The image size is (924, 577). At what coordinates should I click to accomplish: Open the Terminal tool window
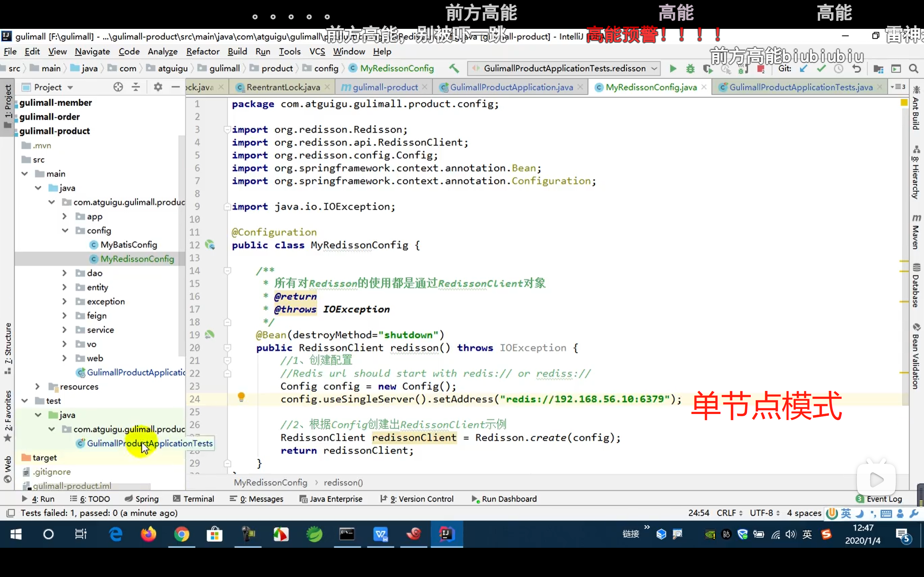193,499
